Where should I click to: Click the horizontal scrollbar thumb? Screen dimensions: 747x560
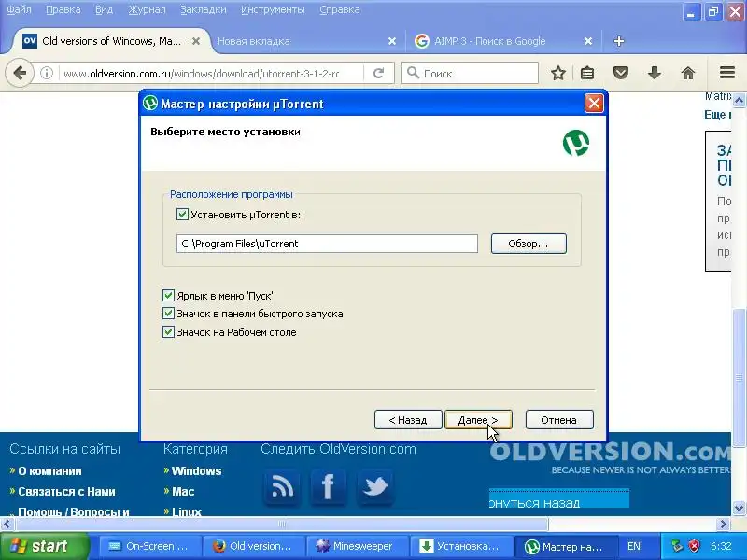click(282, 525)
